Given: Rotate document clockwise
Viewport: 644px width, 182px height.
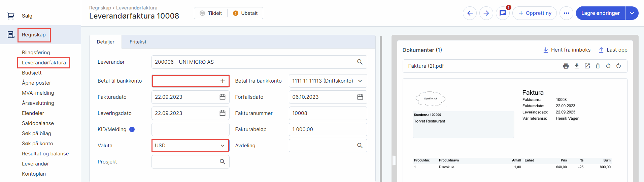Looking at the screenshot, I should [x=618, y=66].
